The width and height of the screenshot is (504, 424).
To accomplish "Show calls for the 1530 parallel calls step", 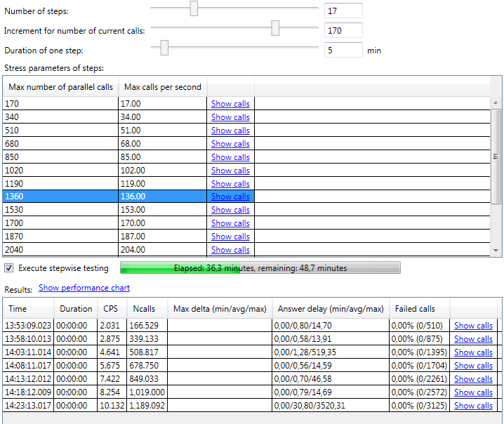I will [x=230, y=210].
